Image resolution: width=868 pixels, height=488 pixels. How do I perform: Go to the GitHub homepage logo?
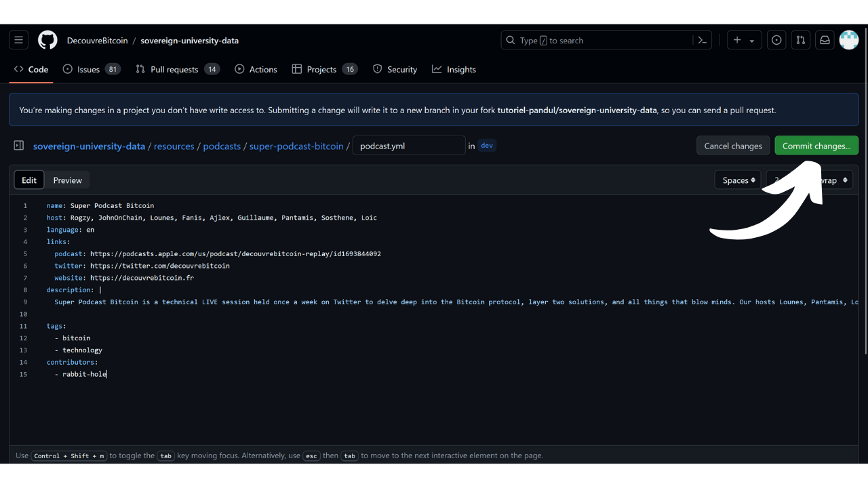[47, 41]
